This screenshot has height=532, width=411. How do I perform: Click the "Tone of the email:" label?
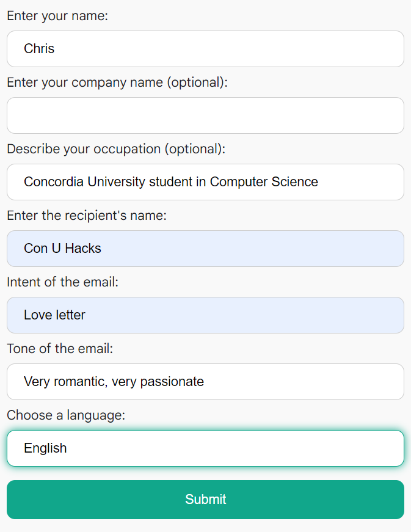coord(60,349)
